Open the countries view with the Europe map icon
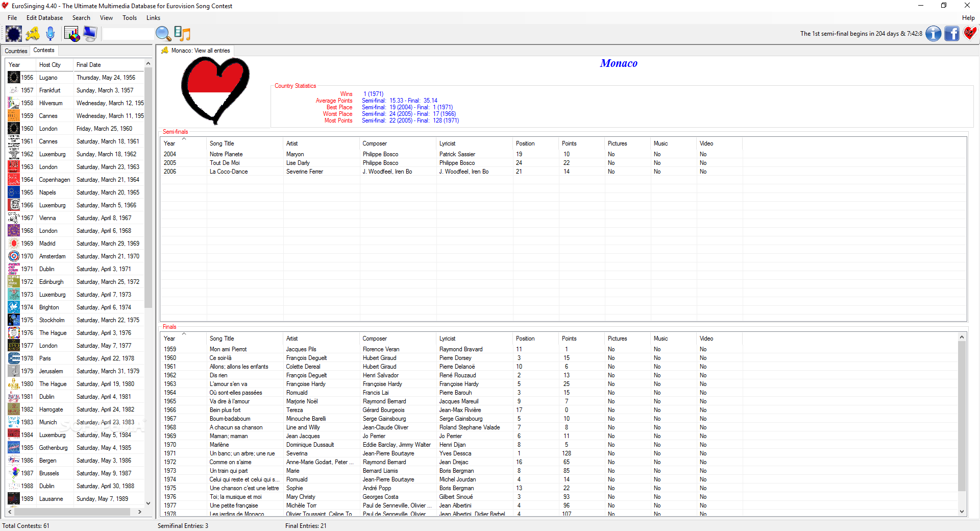 [33, 34]
